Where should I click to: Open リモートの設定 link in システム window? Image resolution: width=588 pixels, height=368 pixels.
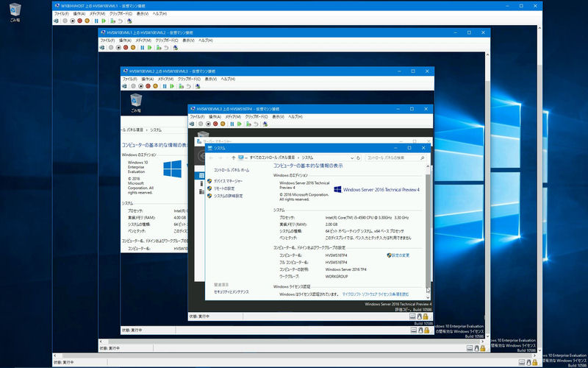(224, 188)
